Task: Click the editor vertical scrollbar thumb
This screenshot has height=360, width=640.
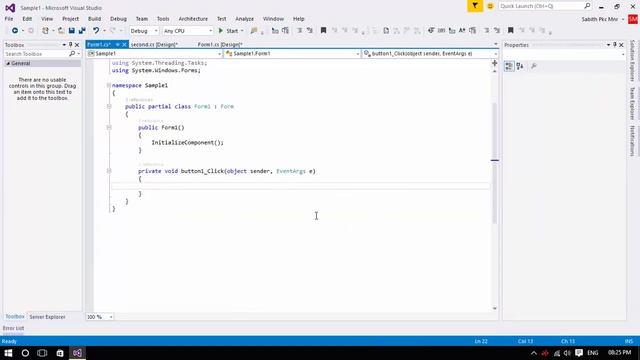Action: 495,163
